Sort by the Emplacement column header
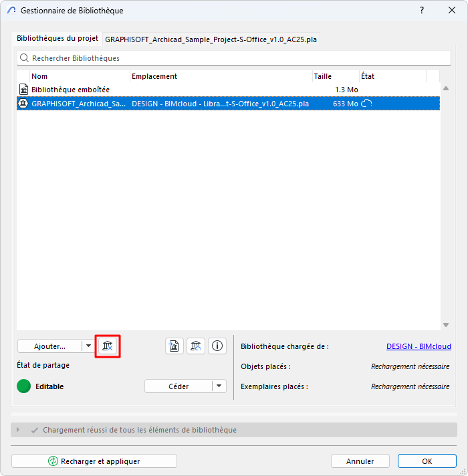The width and height of the screenshot is (468, 476). (221, 76)
